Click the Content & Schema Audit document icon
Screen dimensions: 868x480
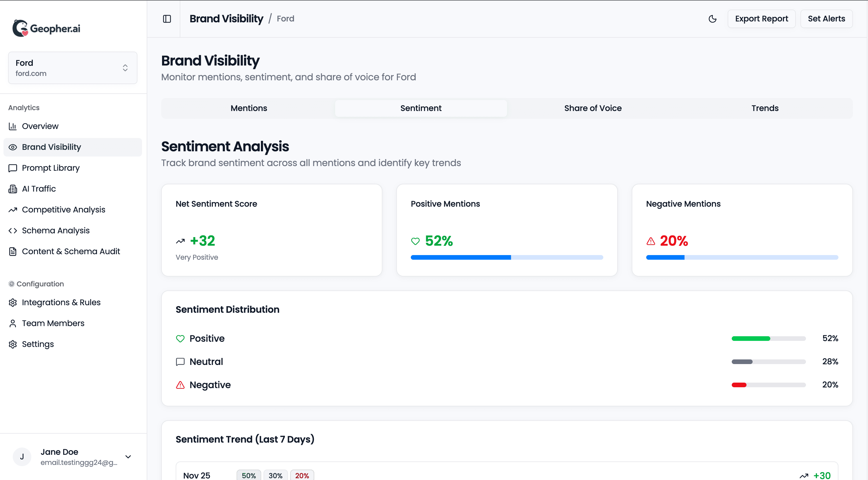pos(12,251)
